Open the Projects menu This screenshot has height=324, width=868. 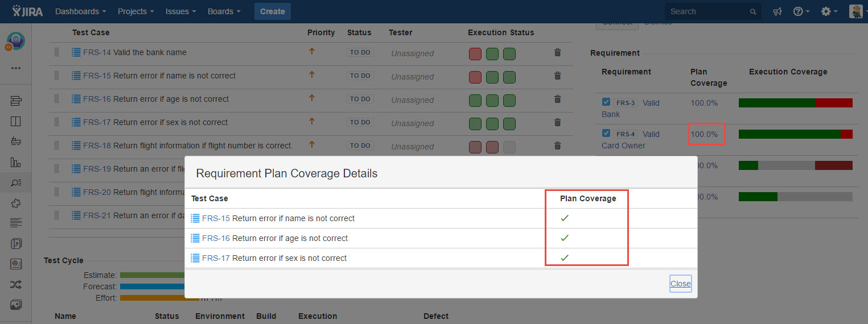135,11
